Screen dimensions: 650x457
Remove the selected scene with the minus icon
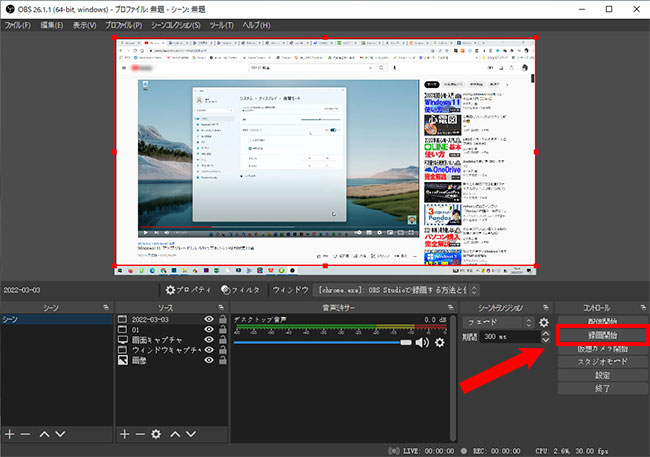tap(27, 434)
